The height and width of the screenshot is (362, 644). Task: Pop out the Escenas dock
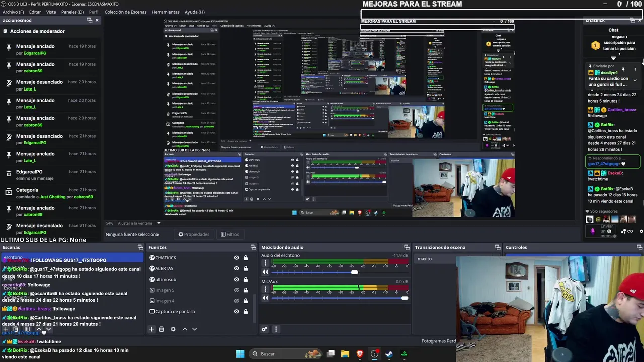pos(140,247)
